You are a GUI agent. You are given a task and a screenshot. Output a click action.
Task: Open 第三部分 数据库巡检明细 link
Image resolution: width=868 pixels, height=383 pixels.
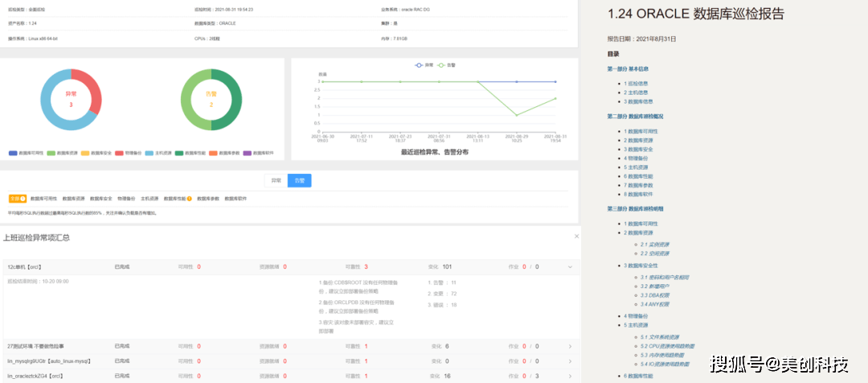[x=635, y=209]
